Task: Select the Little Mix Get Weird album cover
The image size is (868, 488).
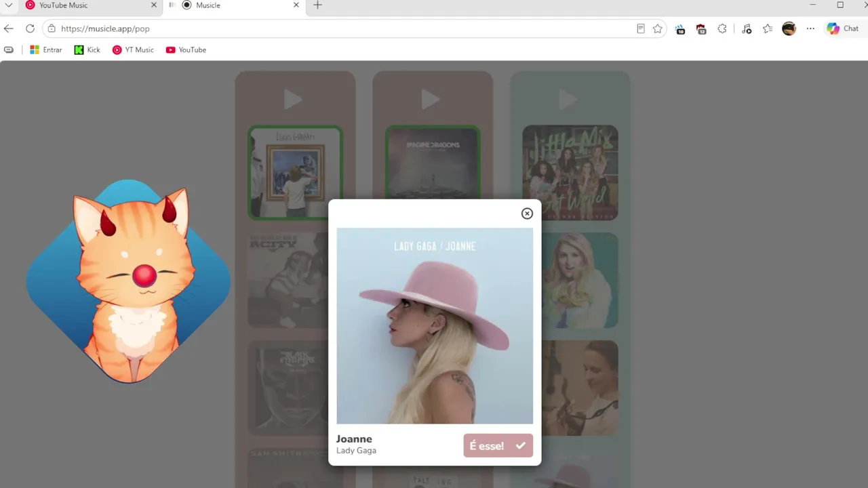Action: pos(570,173)
